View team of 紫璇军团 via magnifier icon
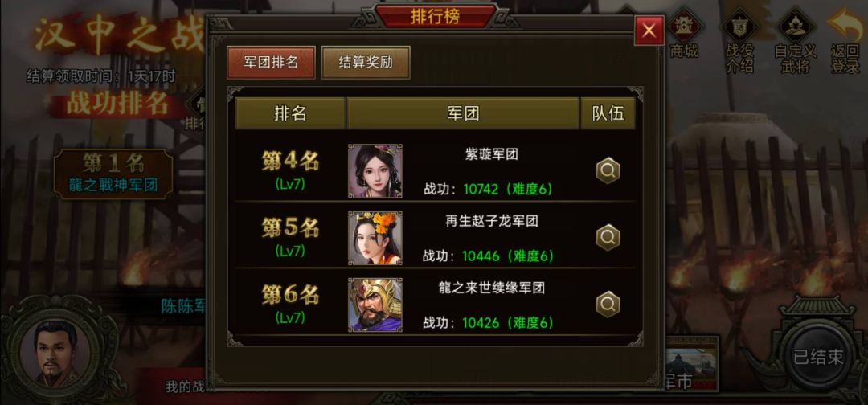The width and height of the screenshot is (868, 405). (x=608, y=170)
